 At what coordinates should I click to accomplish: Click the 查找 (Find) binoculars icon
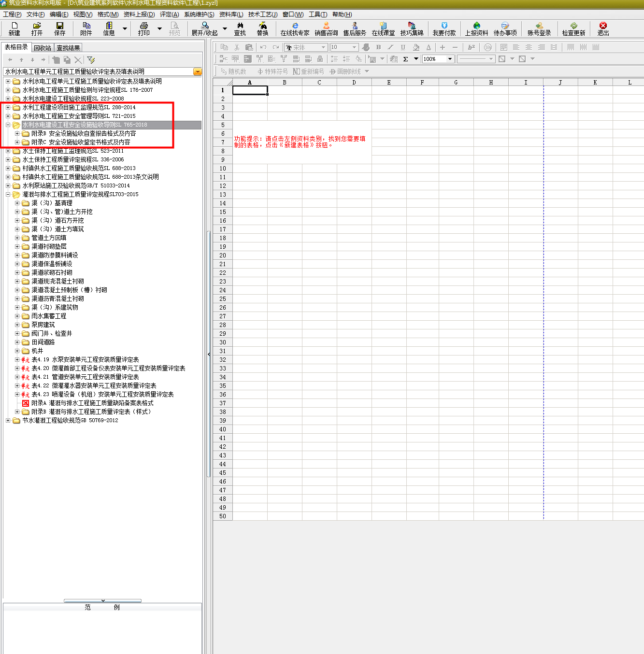click(240, 29)
